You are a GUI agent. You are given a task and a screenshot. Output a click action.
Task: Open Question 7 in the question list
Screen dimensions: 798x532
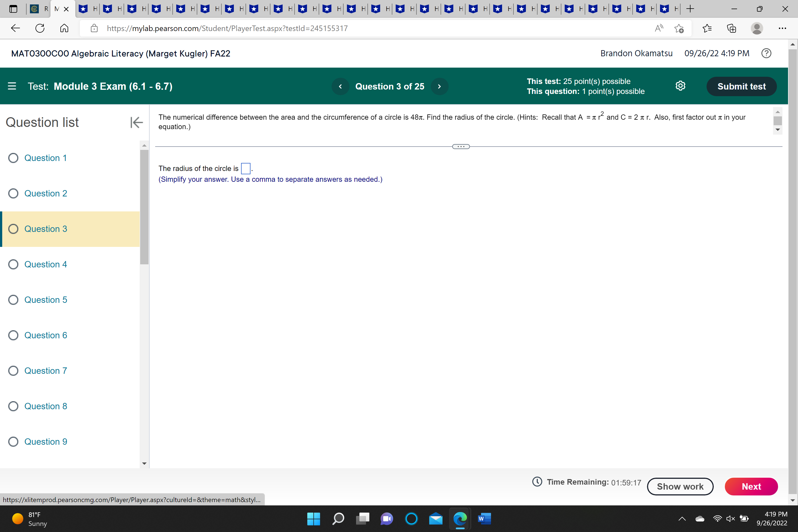click(45, 371)
